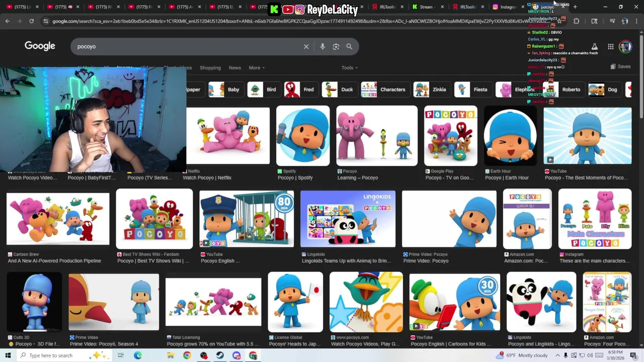Switch to the first (1775) YouTube tab
The height and width of the screenshot is (362, 644).
point(22,7)
